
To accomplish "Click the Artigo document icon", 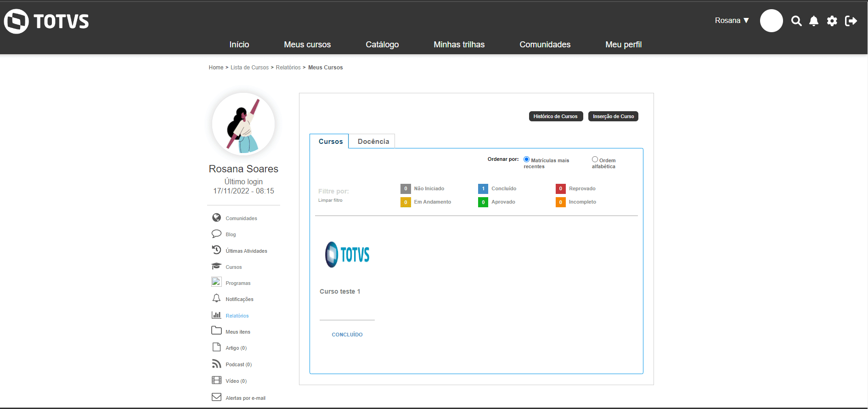I will click(216, 347).
